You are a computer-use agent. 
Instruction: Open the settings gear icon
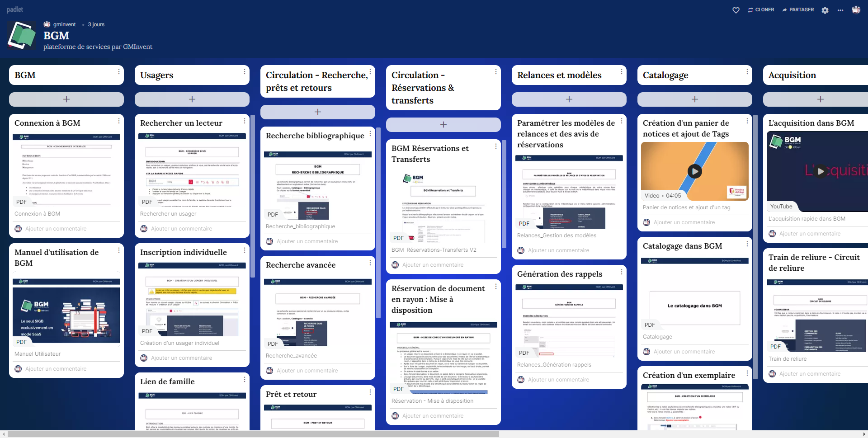(825, 10)
